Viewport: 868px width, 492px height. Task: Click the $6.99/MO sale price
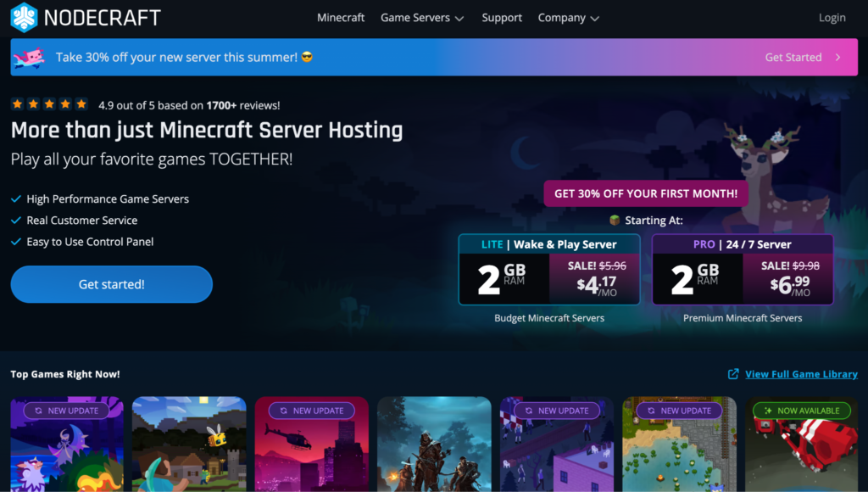[x=790, y=285]
